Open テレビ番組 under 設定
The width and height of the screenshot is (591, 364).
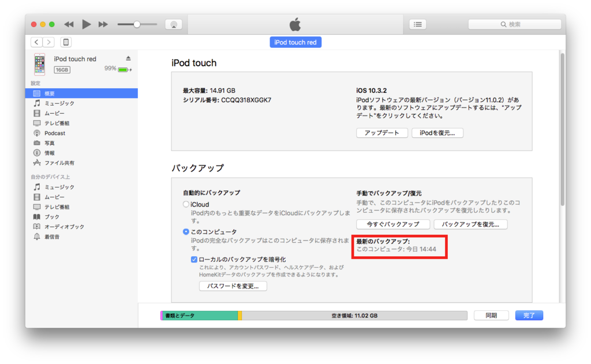pyautogui.click(x=81, y=123)
